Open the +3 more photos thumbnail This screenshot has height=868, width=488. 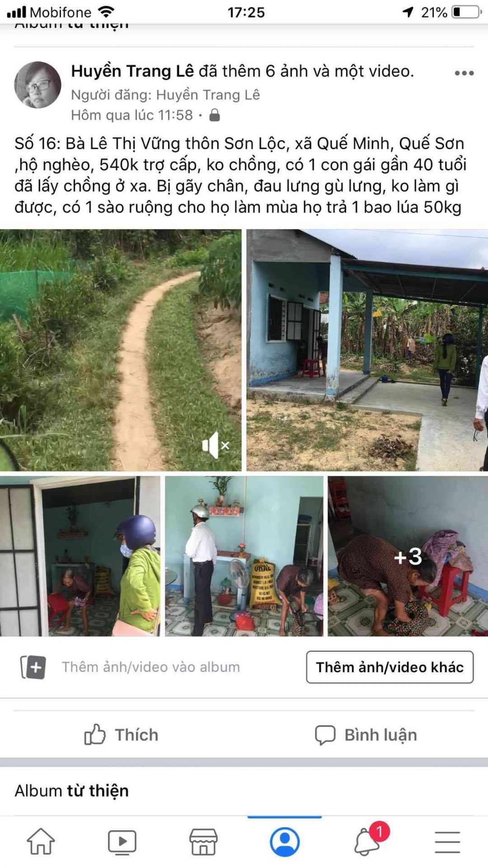[x=408, y=556]
